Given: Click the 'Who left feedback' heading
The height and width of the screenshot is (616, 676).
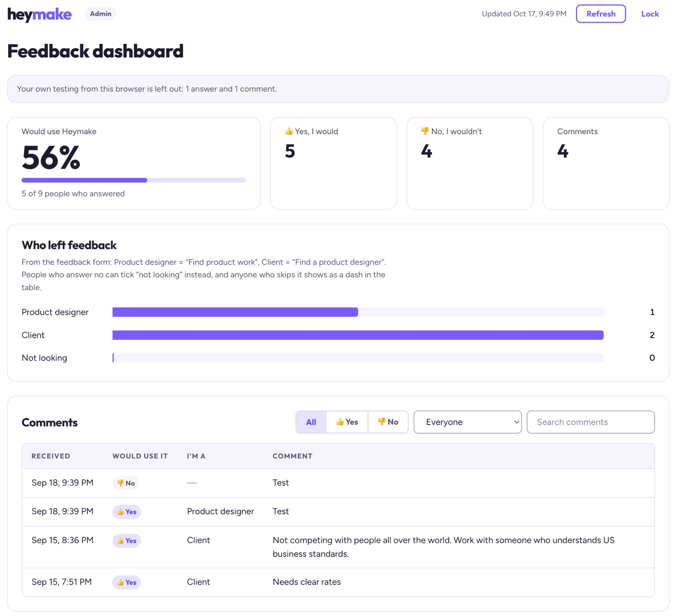Looking at the screenshot, I should [x=69, y=245].
